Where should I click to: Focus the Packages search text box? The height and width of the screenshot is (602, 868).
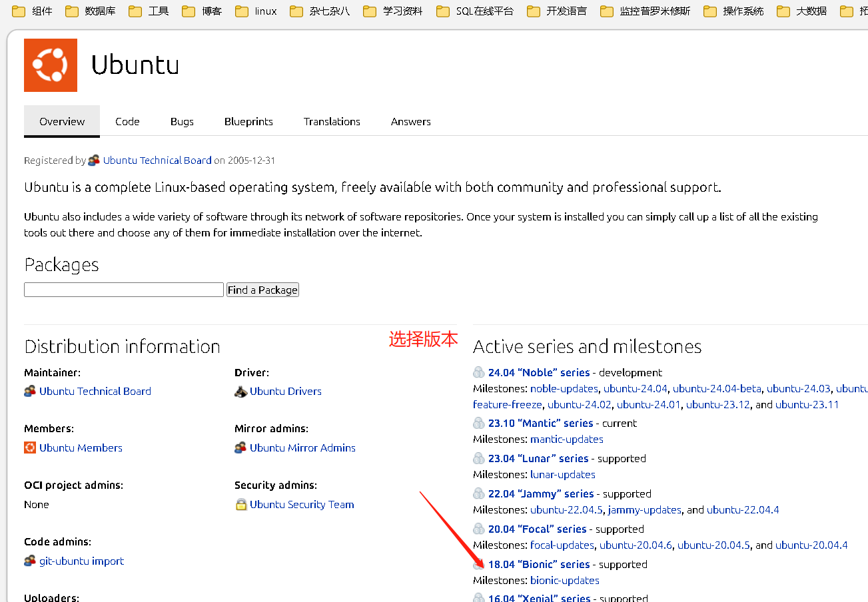[124, 290]
